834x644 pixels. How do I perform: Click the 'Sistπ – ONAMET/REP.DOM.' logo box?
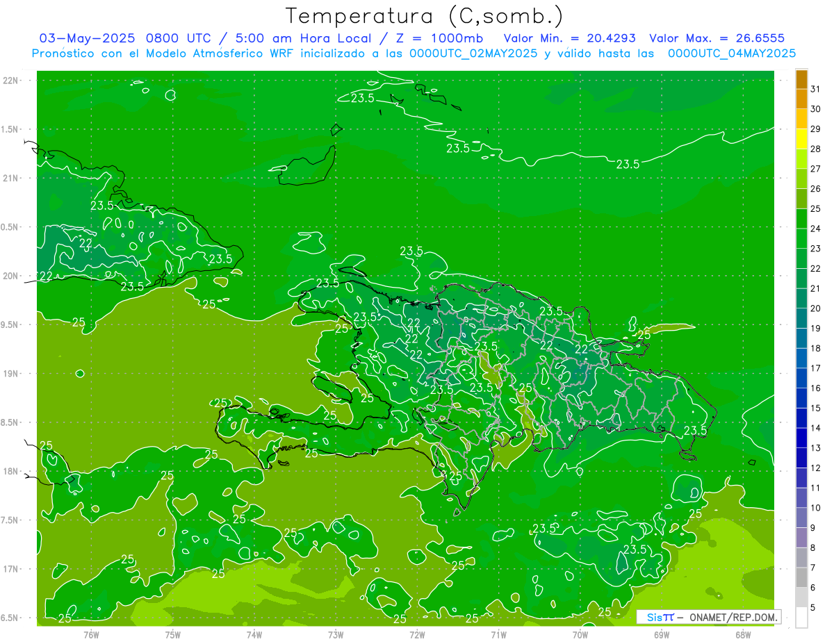(x=709, y=617)
